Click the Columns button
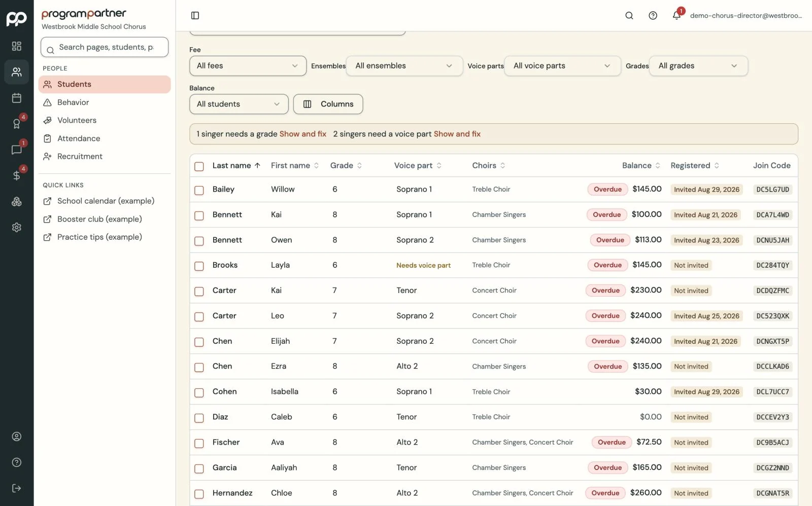 pos(328,104)
